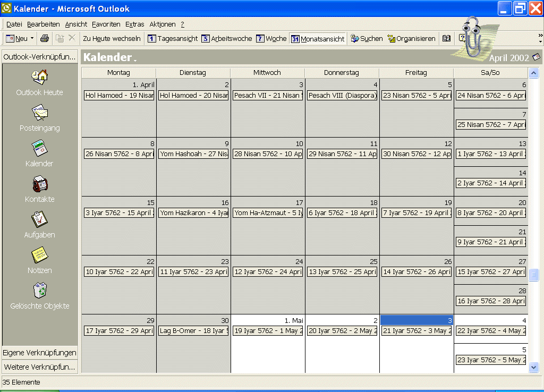Click the Clippy Office assistant
The image size is (544, 392).
(474, 38)
